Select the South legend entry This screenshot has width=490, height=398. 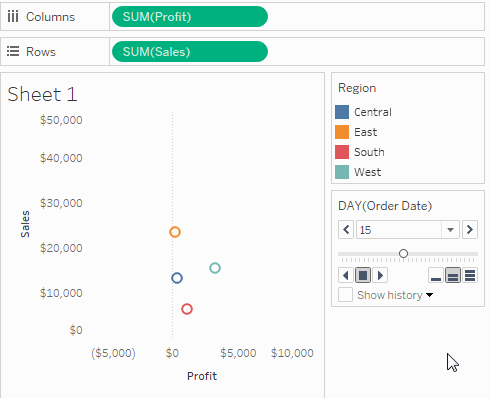tap(360, 152)
